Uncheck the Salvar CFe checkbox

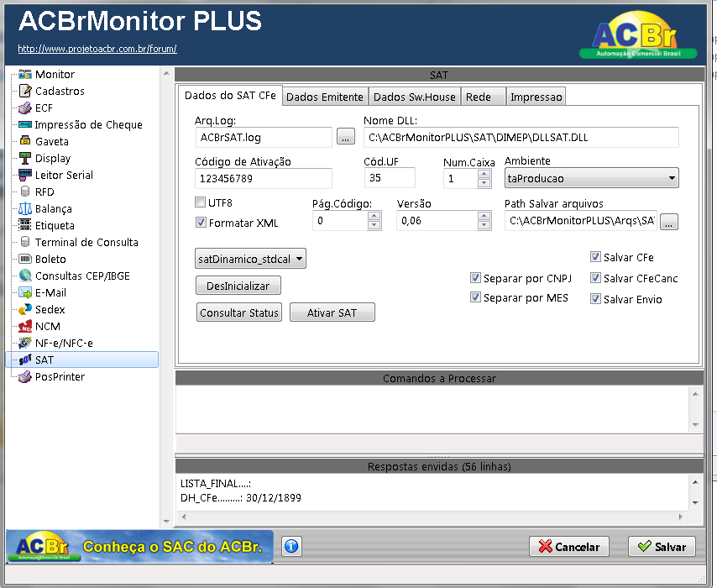pyautogui.click(x=595, y=257)
